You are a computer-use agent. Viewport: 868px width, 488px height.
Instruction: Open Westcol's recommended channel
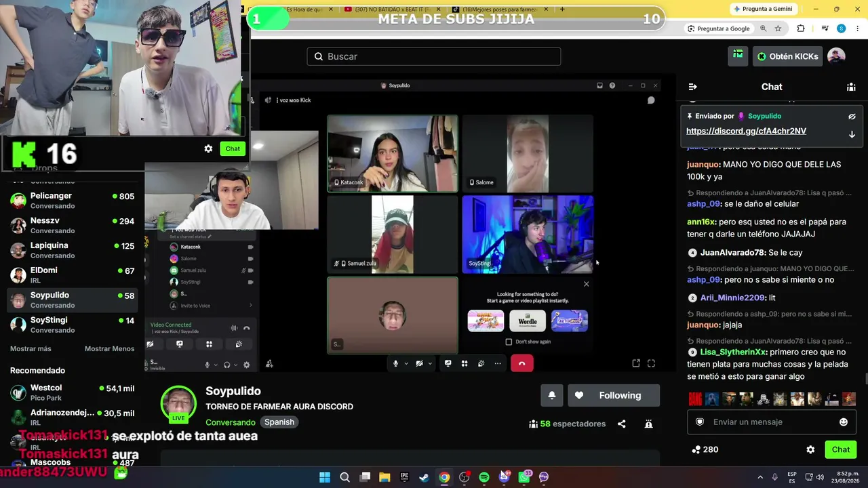(x=73, y=392)
